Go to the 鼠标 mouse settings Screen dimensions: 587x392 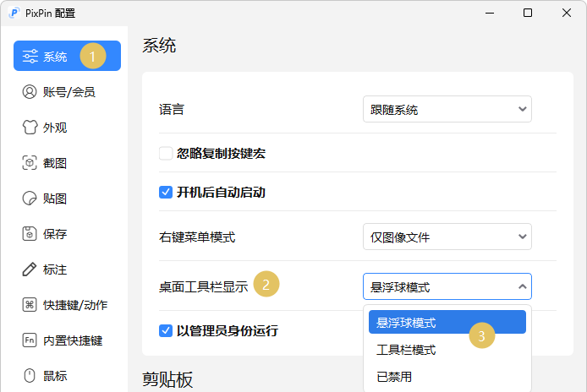click(67, 376)
